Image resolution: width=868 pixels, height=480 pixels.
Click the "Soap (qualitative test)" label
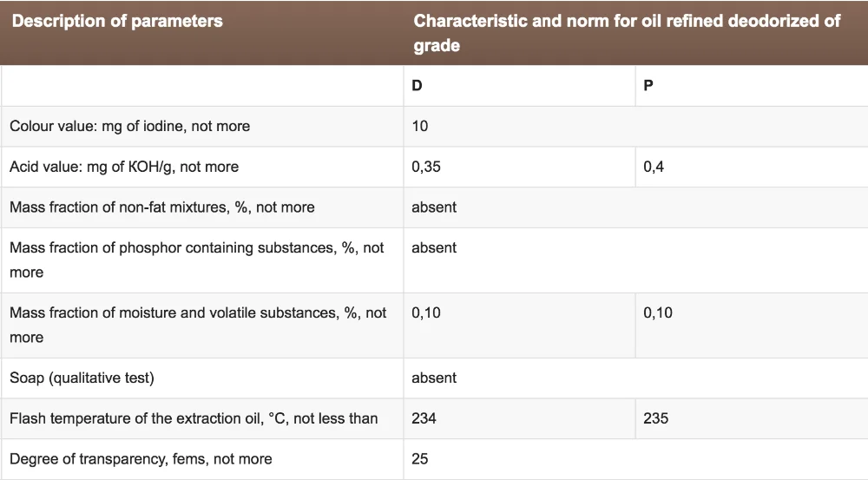82,378
